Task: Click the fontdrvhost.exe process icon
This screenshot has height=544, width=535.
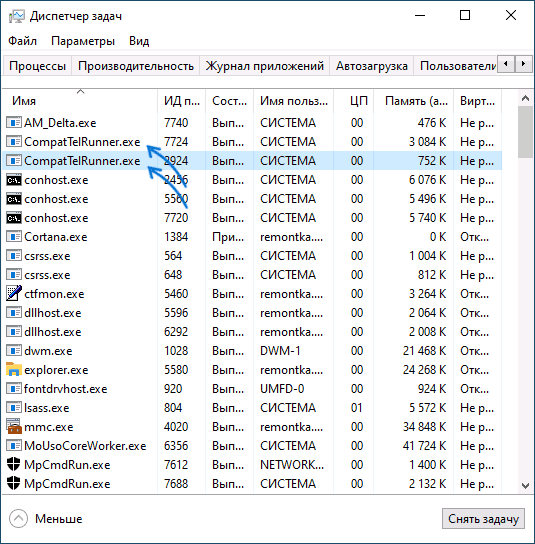Action: click(14, 389)
